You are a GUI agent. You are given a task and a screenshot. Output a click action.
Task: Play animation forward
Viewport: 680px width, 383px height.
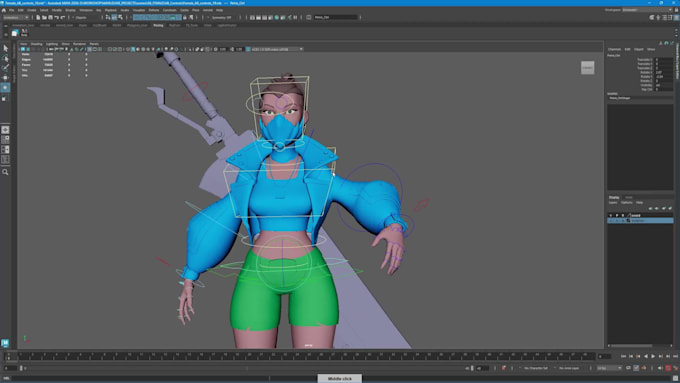(653, 356)
